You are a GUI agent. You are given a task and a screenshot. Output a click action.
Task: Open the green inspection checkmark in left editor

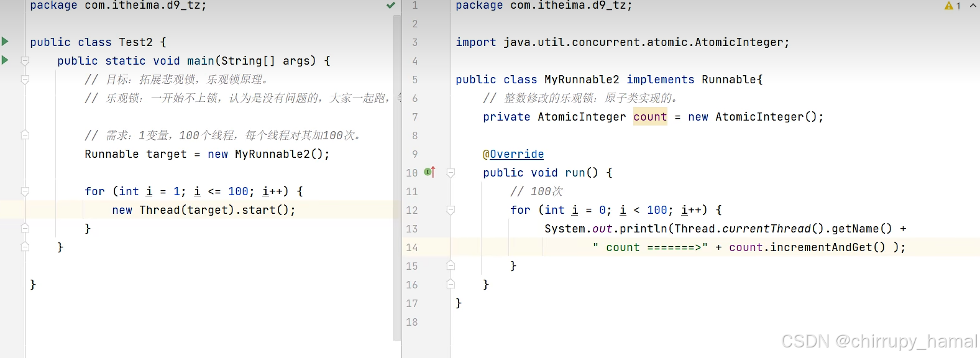391,5
